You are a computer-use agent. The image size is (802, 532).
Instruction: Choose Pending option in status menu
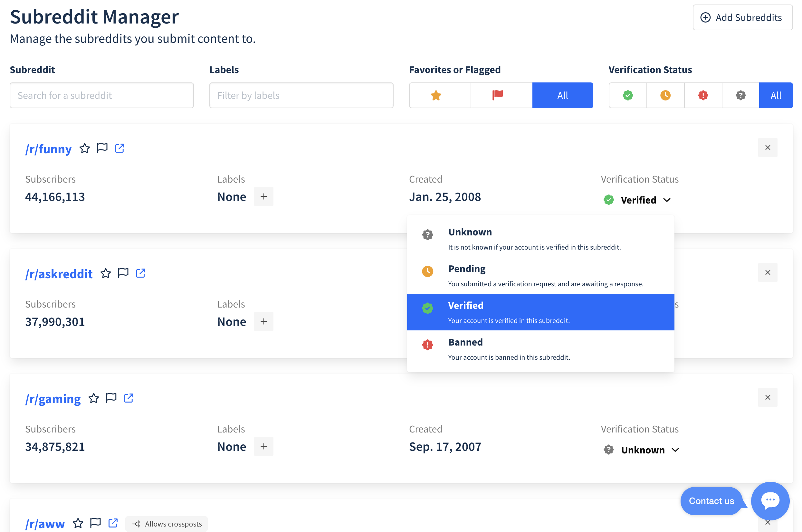[540, 276]
